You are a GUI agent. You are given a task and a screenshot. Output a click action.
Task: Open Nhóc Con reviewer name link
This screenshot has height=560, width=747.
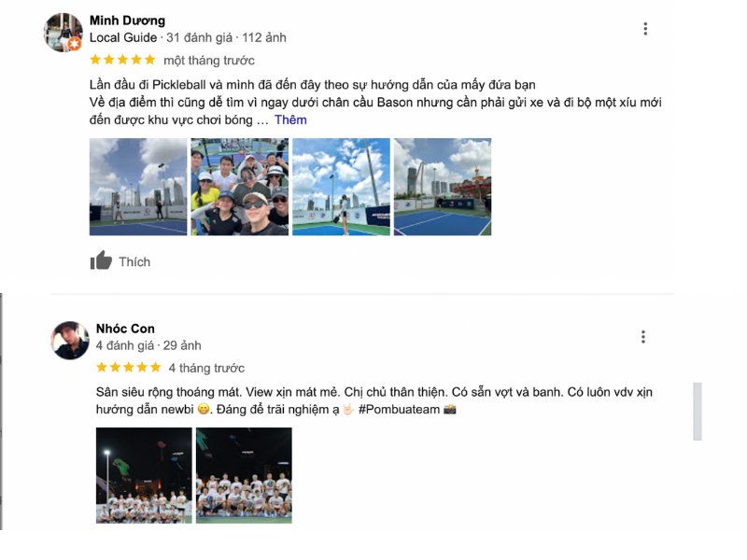(125, 329)
